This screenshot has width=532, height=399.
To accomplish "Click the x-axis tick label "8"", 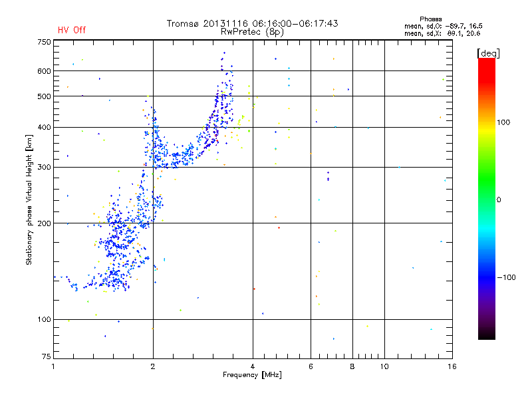I will [352, 366].
